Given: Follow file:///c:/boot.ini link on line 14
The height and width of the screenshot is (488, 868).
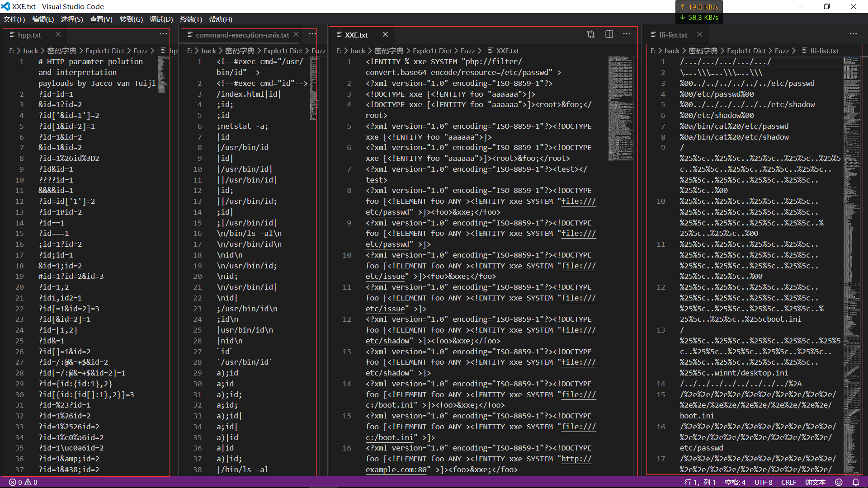Looking at the screenshot, I should (481, 400).
